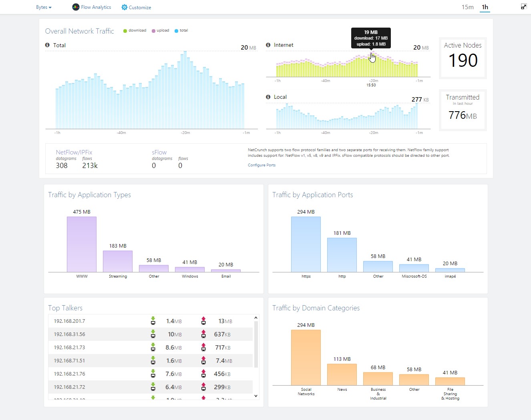This screenshot has height=420, width=531.
Task: Click the upload arrow icon for 192.168.31.56
Action: tap(203, 334)
